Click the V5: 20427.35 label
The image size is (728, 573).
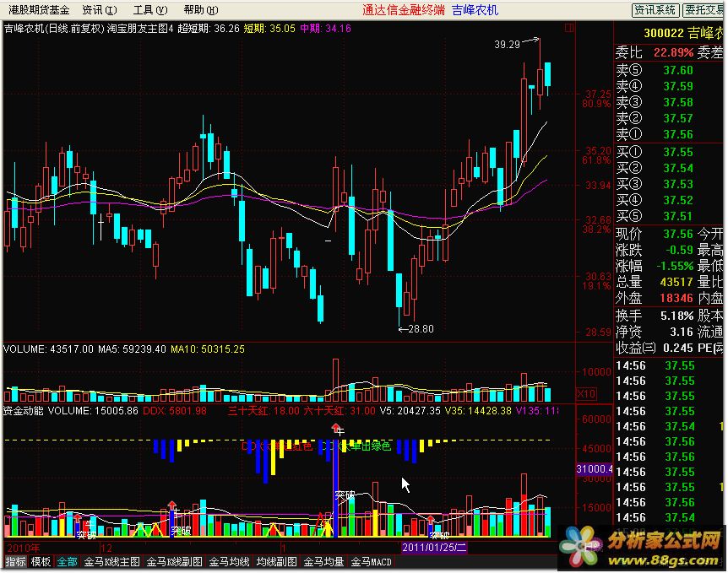[410, 411]
